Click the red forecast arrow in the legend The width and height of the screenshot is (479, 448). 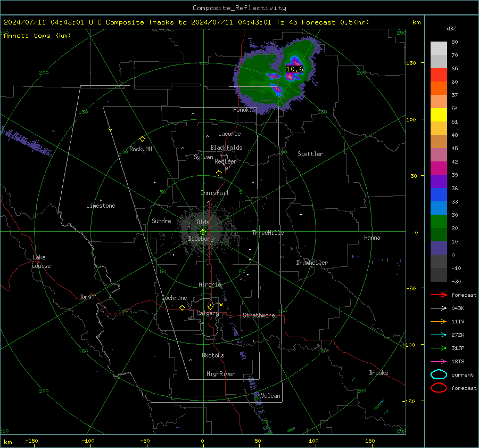[x=439, y=295]
